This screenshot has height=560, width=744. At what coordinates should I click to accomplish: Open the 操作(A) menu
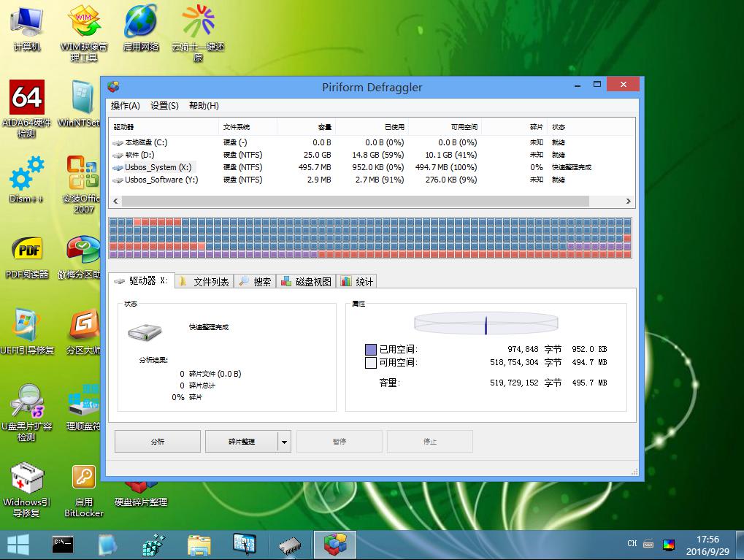pos(126,106)
